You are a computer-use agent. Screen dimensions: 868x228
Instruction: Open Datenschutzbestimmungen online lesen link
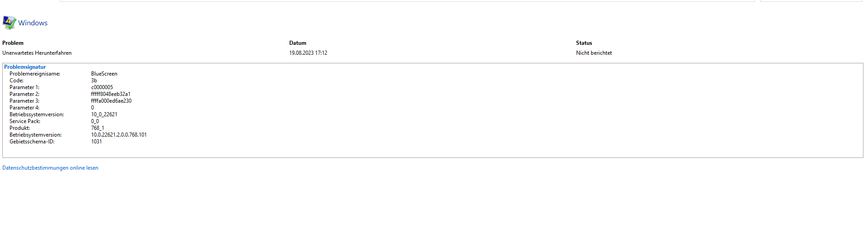[50, 168]
